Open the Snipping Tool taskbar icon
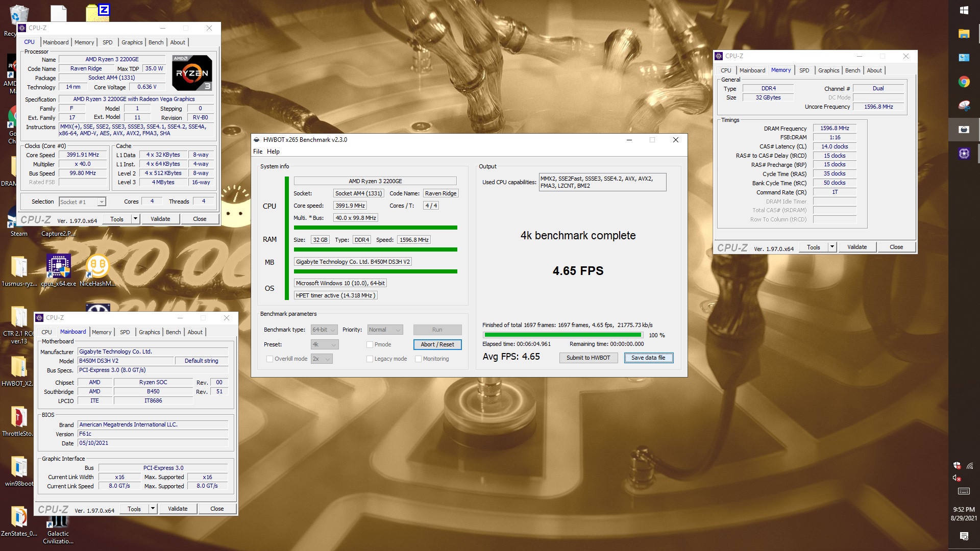The height and width of the screenshot is (551, 980). pos(964,106)
